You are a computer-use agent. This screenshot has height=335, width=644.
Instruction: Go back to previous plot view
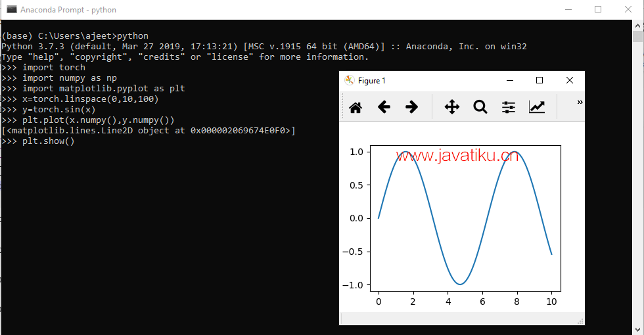tap(384, 107)
